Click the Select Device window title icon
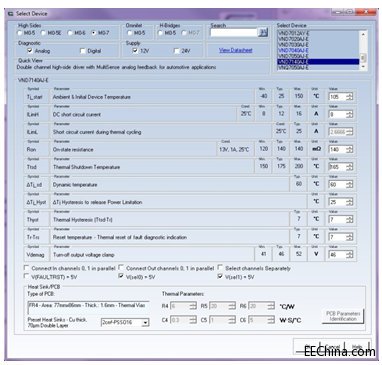Screen dimensions: 382x365 point(10,14)
